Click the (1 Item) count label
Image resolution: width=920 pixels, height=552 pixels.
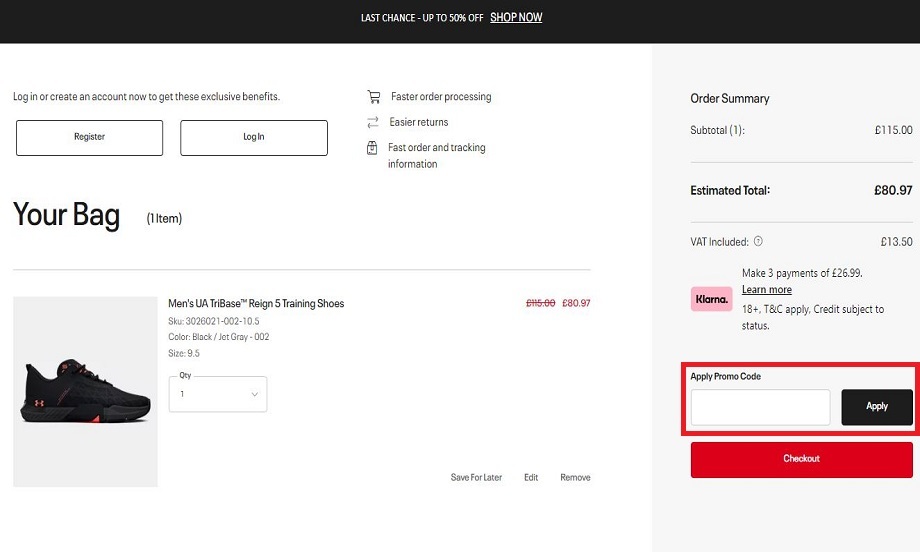[x=164, y=219]
